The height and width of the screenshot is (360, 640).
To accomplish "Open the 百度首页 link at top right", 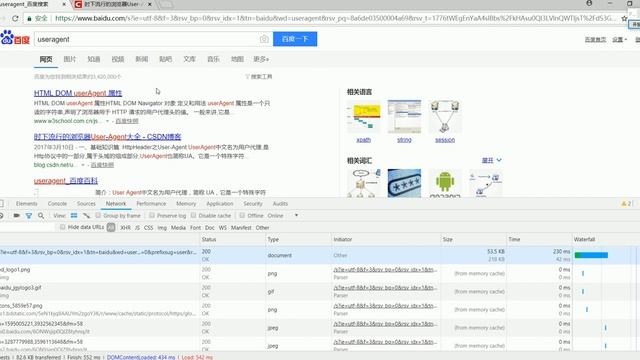I will click(x=595, y=40).
